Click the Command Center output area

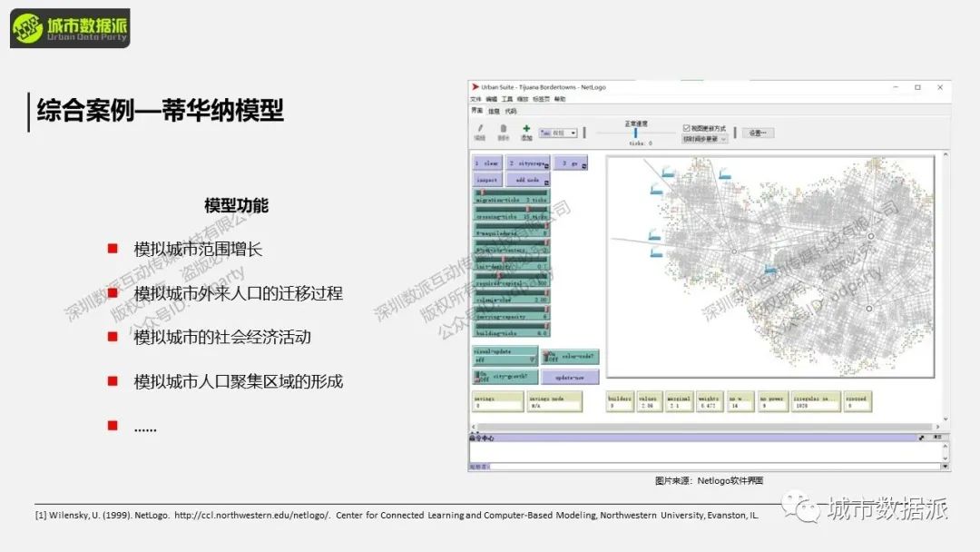point(705,452)
